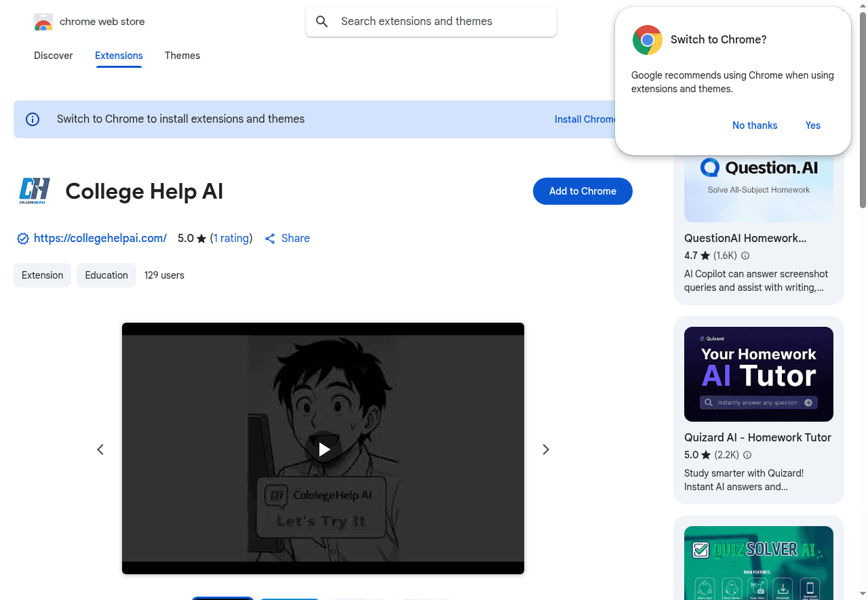Click the info icon beside QuestionAI's rating
This screenshot has width=868, height=600.
pyautogui.click(x=745, y=256)
